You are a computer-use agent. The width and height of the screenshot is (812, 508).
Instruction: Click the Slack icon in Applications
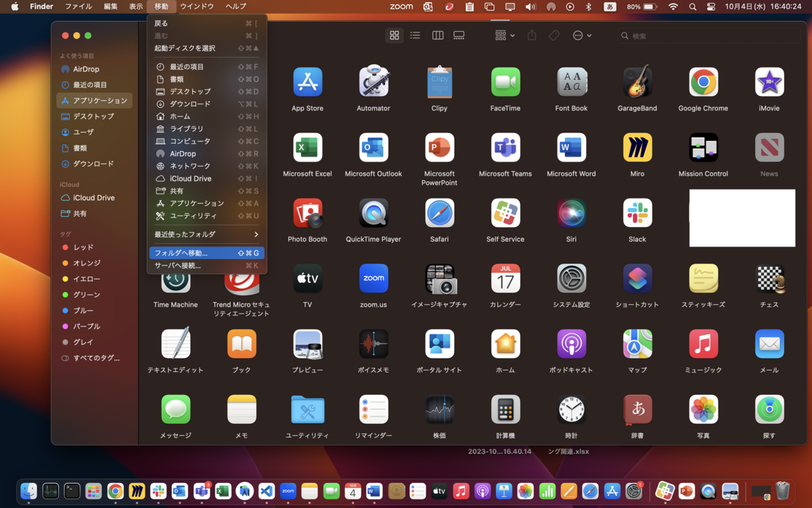(x=637, y=213)
